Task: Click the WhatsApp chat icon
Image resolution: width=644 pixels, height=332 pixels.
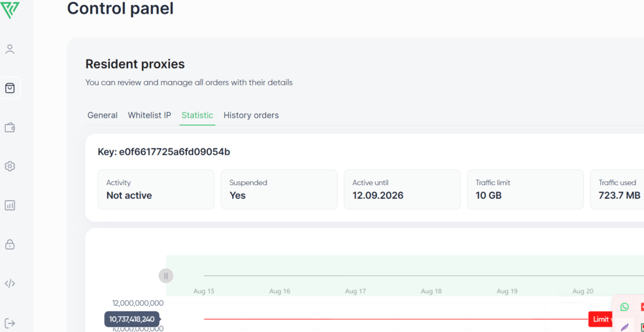Action: coord(624,307)
